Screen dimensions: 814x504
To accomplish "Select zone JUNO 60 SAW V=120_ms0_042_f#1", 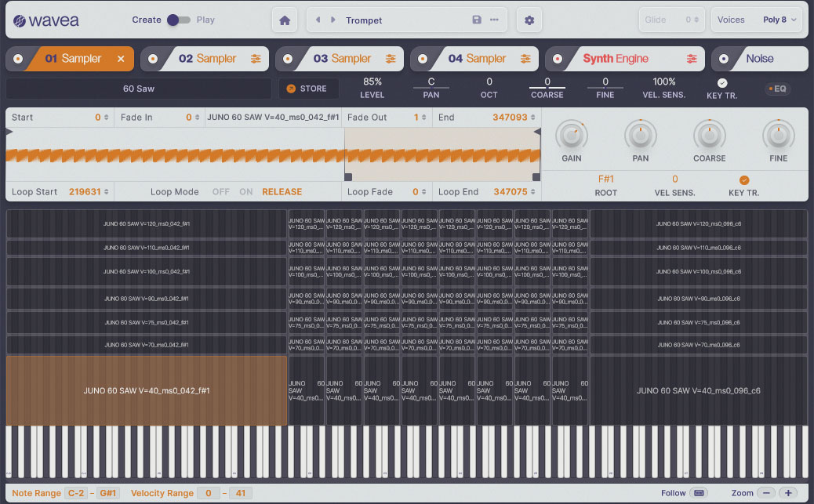I will click(x=147, y=223).
